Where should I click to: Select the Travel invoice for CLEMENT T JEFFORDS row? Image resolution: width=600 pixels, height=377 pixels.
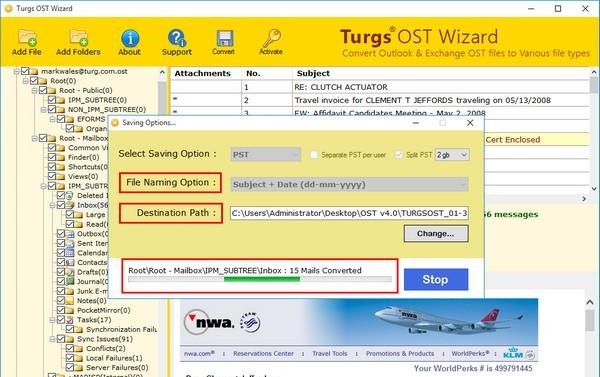click(380, 100)
